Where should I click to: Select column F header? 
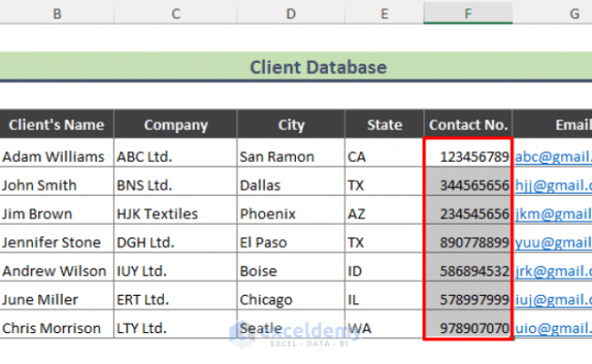468,13
